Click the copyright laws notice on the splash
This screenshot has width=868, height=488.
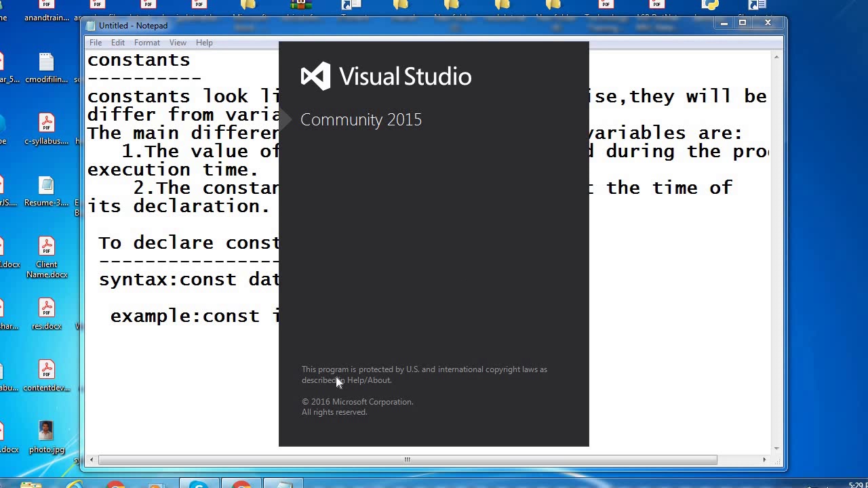[425, 375]
